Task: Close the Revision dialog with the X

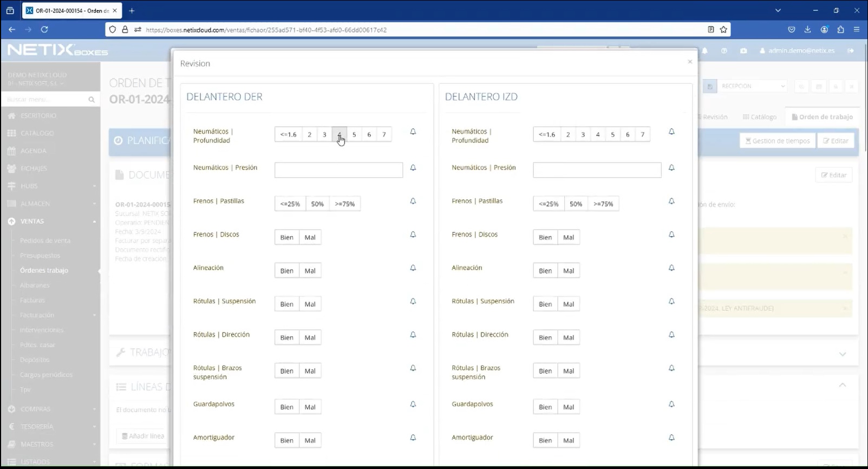Action: 690,62
